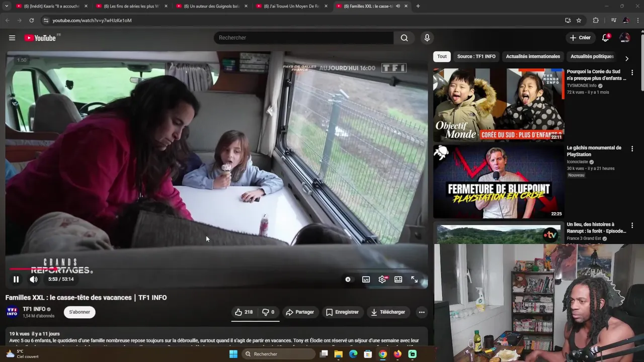Open the Chrome three-dot menu
Viewport: 644px width, 362px height.
[637, 20]
